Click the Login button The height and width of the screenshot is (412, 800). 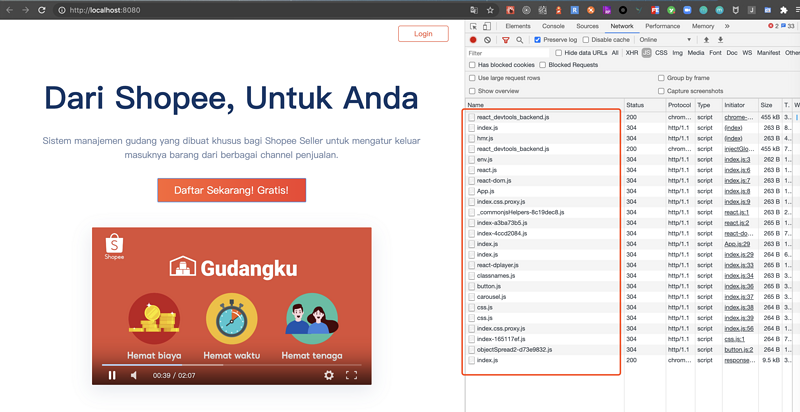tap(423, 34)
